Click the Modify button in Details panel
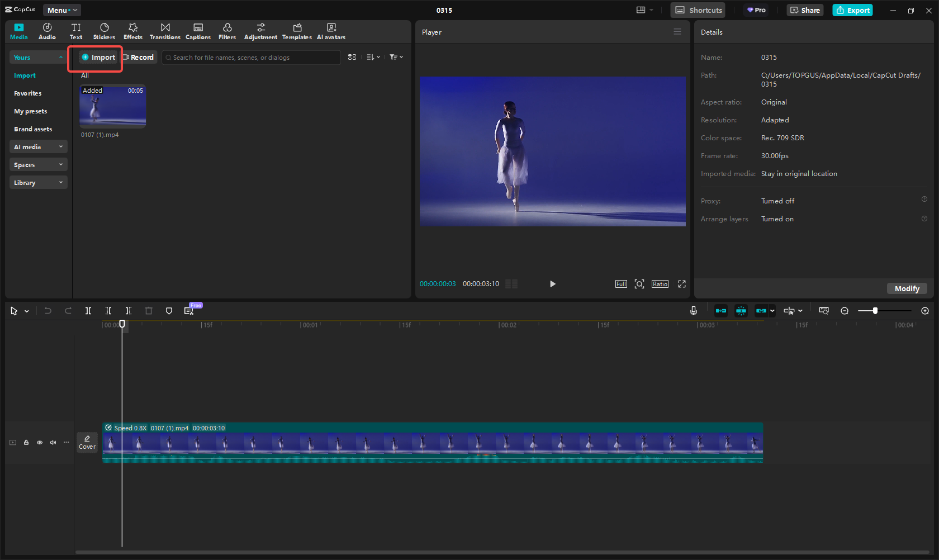Image resolution: width=939 pixels, height=560 pixels. click(907, 288)
